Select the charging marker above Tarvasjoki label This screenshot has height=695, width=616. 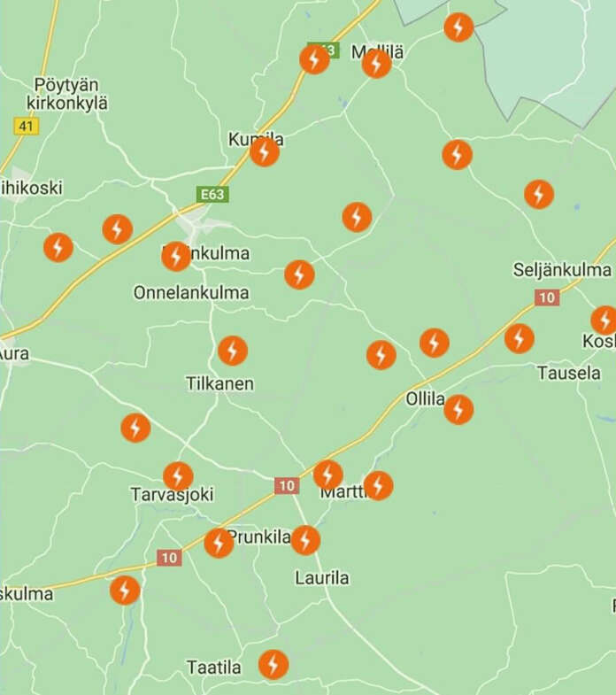(x=178, y=476)
